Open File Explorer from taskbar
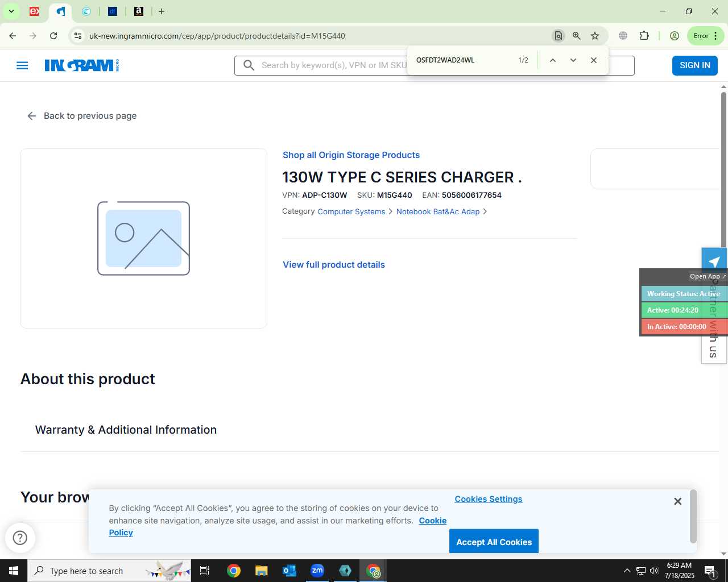This screenshot has width=728, height=582. pyautogui.click(x=261, y=571)
